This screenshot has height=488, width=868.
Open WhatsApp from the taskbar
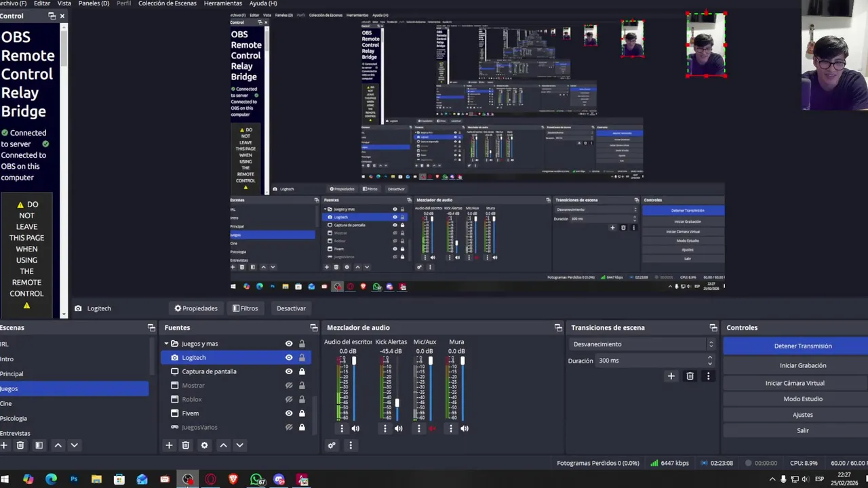pos(256,480)
